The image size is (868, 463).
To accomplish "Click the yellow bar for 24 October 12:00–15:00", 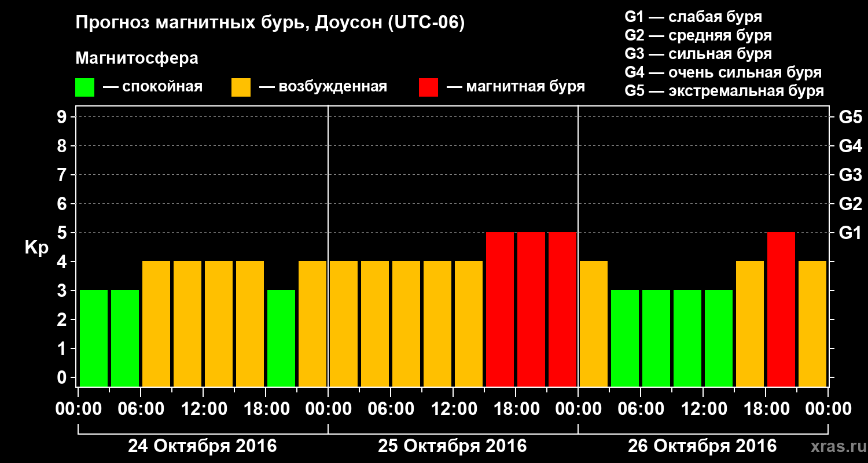I will tap(219, 324).
